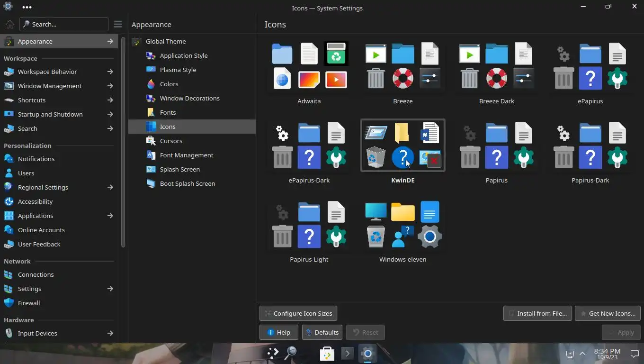Viewport: 644px width, 364px height.
Task: Show hidden system tray icons arrow
Action: 582,354
